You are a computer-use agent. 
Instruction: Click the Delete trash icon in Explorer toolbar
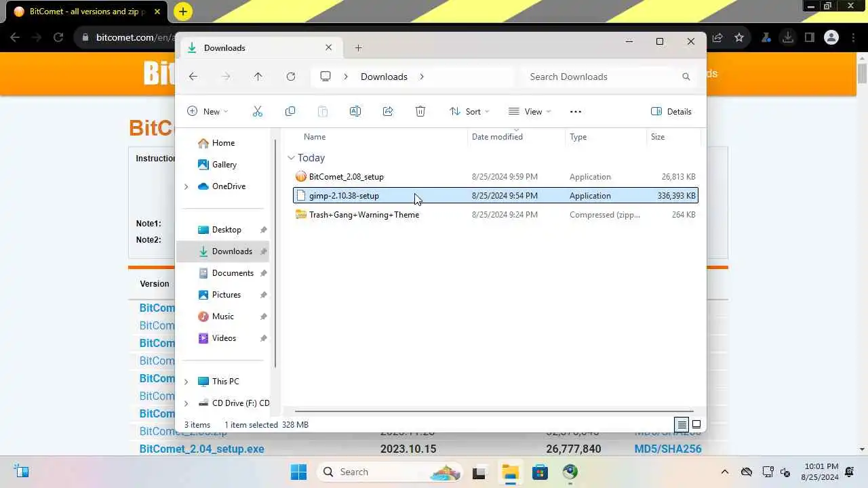[x=420, y=111]
